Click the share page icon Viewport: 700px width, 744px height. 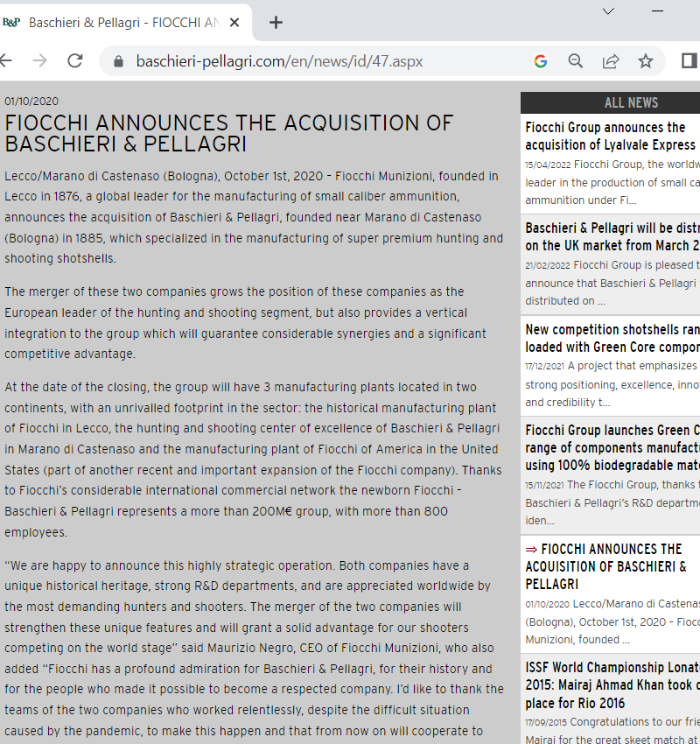pos(611,61)
